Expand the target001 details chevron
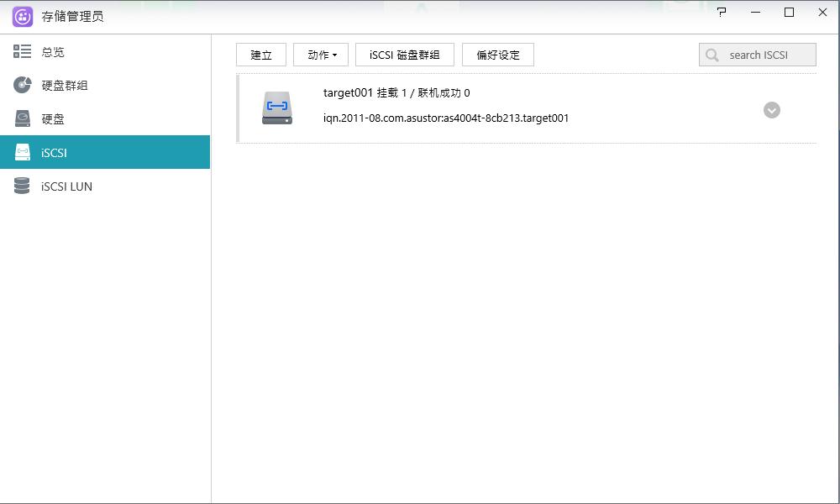 click(772, 109)
